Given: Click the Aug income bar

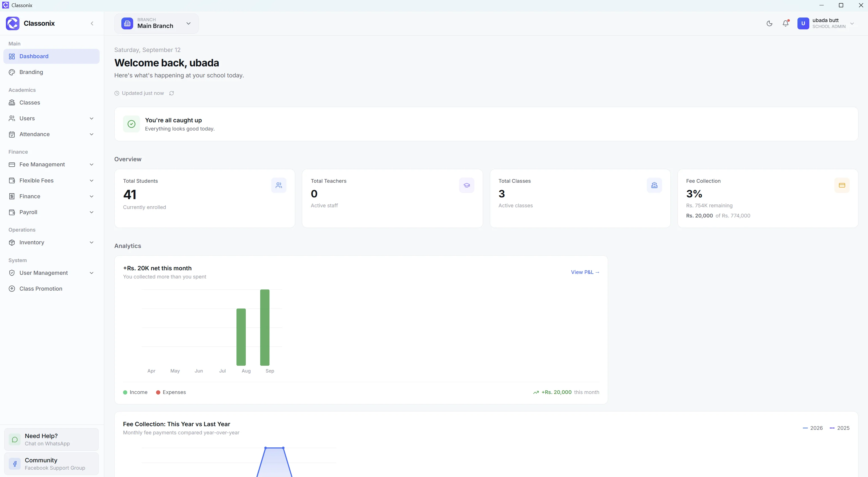Looking at the screenshot, I should (x=241, y=337).
